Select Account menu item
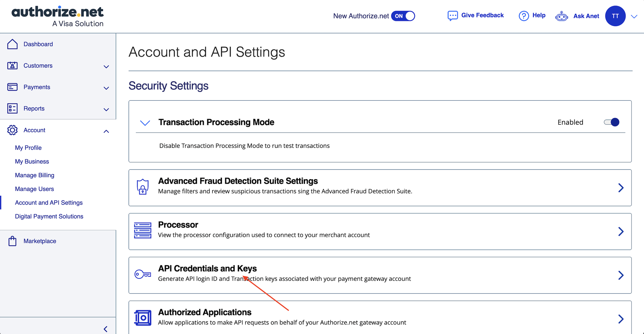Screen dimensions: 644x334 (34, 130)
